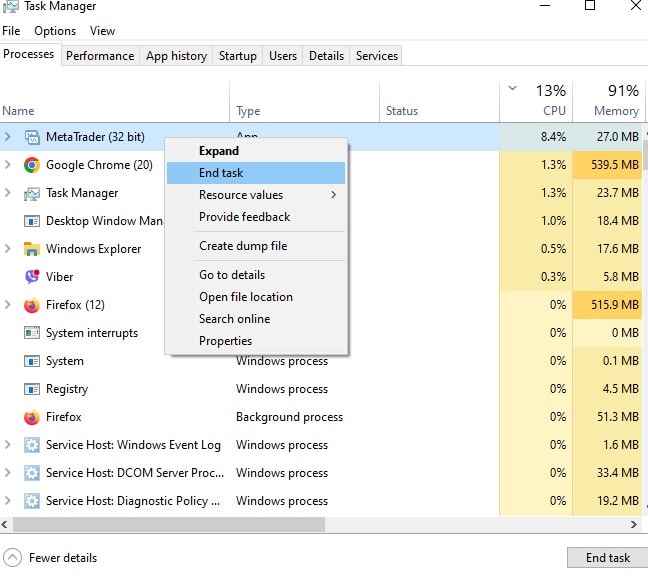Switch to the Details tab
This screenshot has height=579, width=648.
326,56
